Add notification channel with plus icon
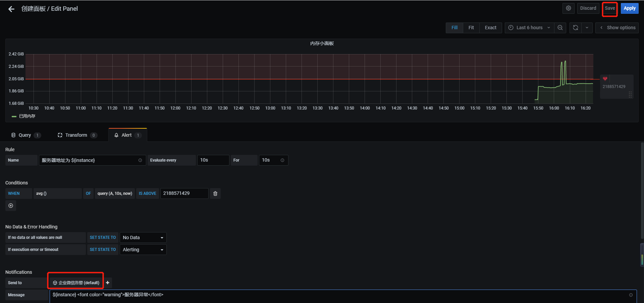This screenshot has height=303, width=644. (108, 283)
